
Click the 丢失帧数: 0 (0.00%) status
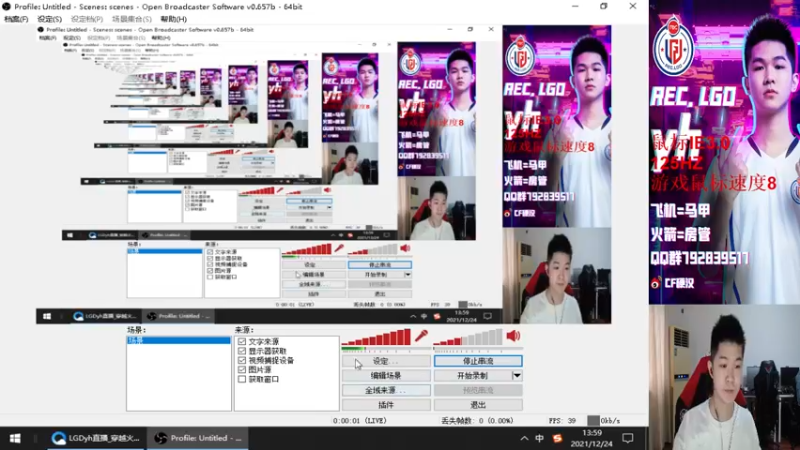coord(477,421)
